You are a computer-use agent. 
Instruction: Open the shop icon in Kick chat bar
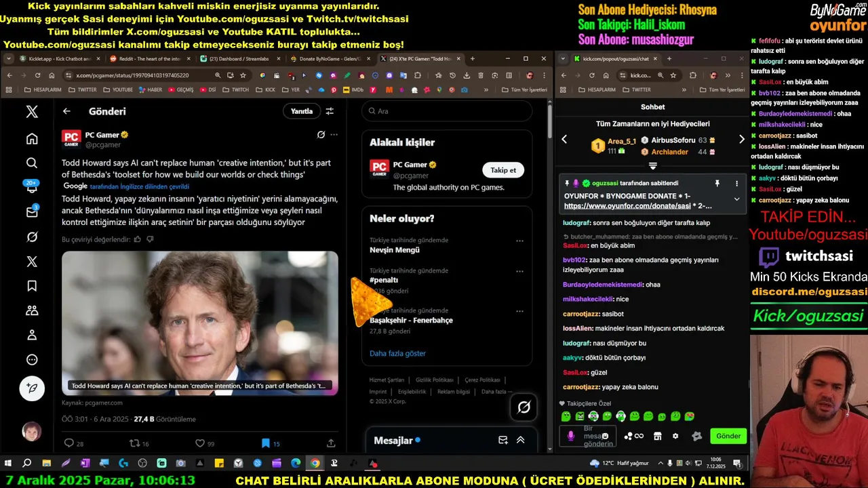[x=657, y=436]
